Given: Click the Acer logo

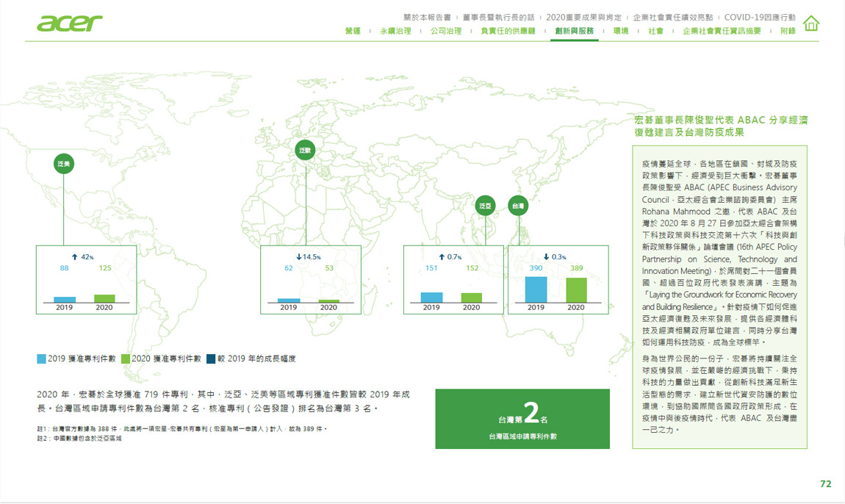Looking at the screenshot, I should pyautogui.click(x=70, y=24).
